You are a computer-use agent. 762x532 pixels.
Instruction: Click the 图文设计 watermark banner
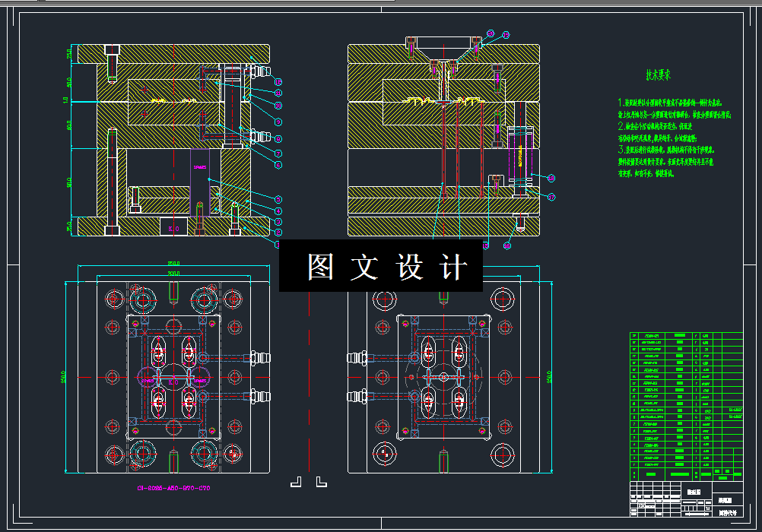pyautogui.click(x=381, y=266)
